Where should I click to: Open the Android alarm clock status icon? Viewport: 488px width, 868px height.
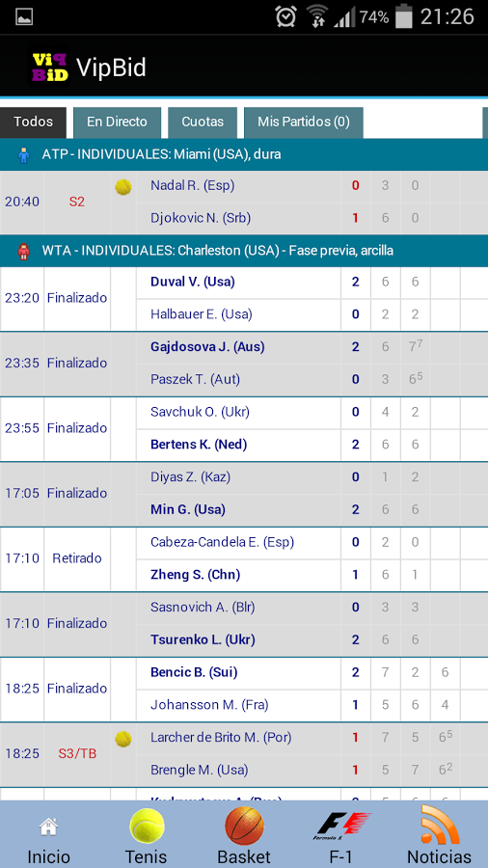click(286, 16)
